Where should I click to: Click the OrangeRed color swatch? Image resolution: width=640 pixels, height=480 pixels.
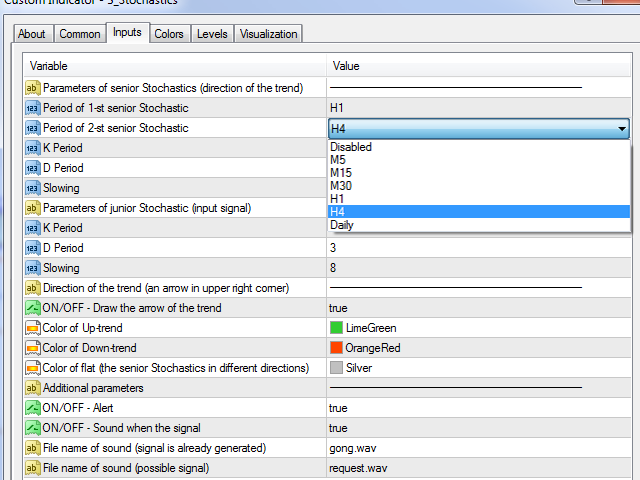336,348
